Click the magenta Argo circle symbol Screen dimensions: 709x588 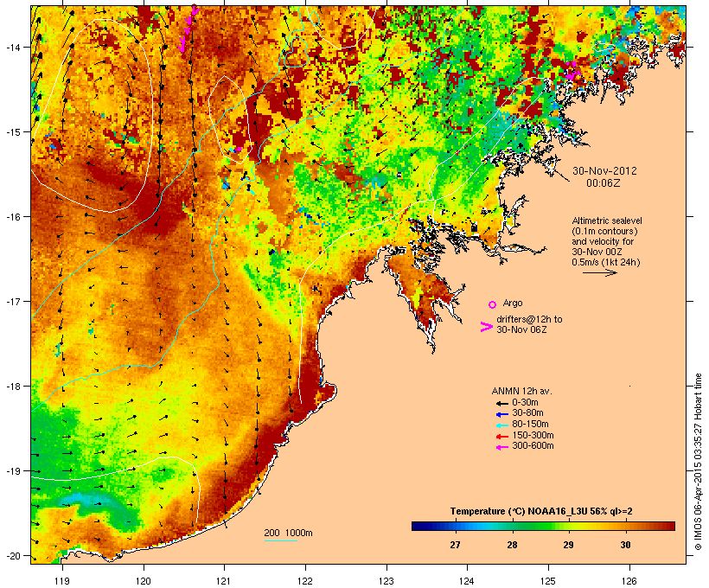tap(493, 304)
